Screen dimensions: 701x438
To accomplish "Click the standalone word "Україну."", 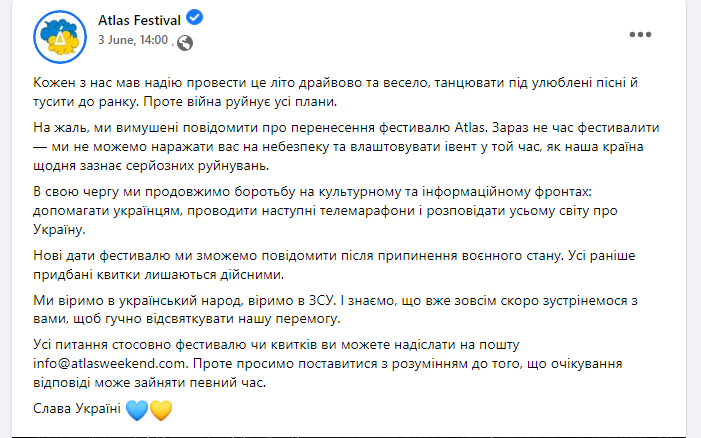I will point(59,229).
